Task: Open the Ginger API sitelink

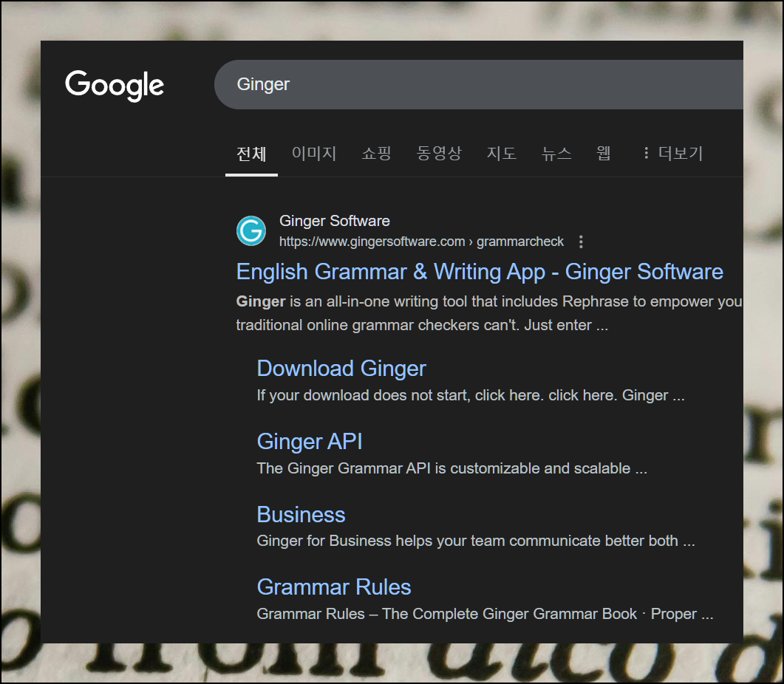Action: click(310, 442)
